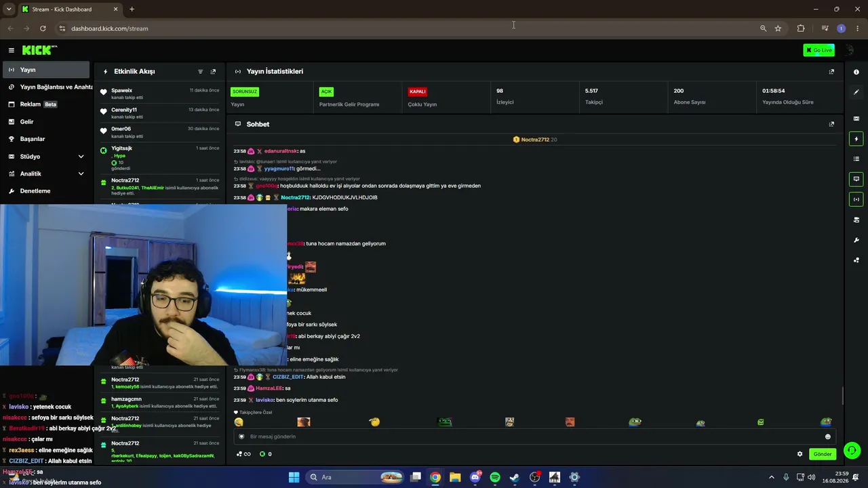Open the hamburger menu beside the Kick logo
This screenshot has height=488, width=868.
click(12, 50)
